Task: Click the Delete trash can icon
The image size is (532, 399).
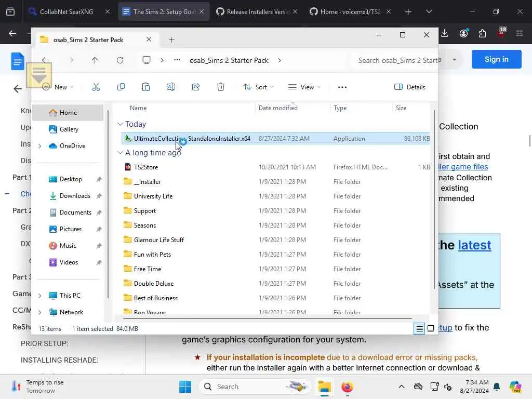Action: (220, 87)
